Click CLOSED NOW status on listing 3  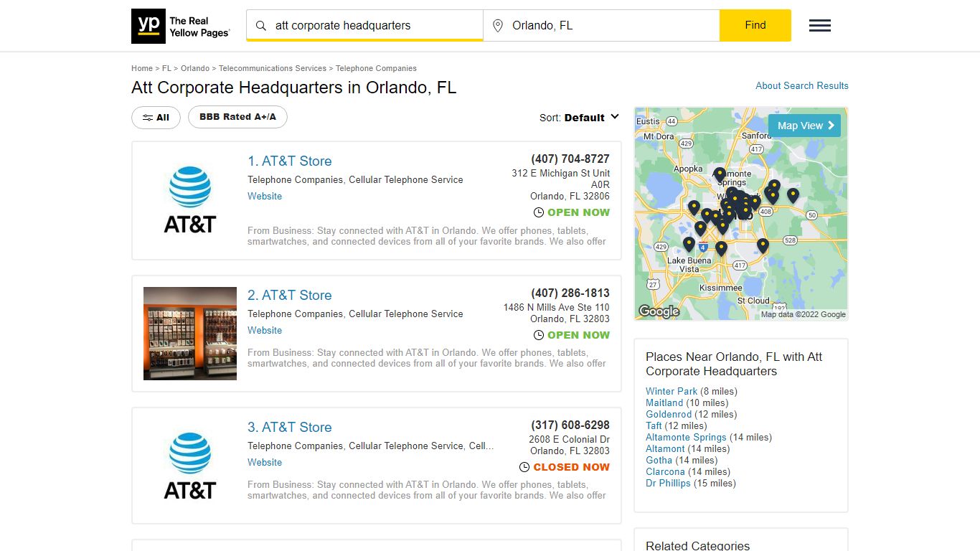pyautogui.click(x=572, y=467)
